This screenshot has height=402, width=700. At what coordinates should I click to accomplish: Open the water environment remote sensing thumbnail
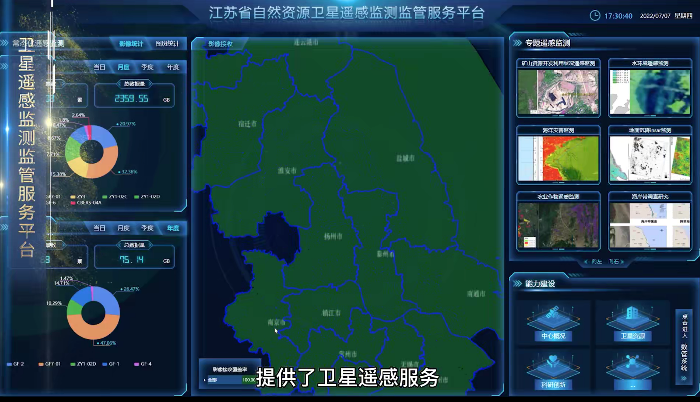(650, 88)
